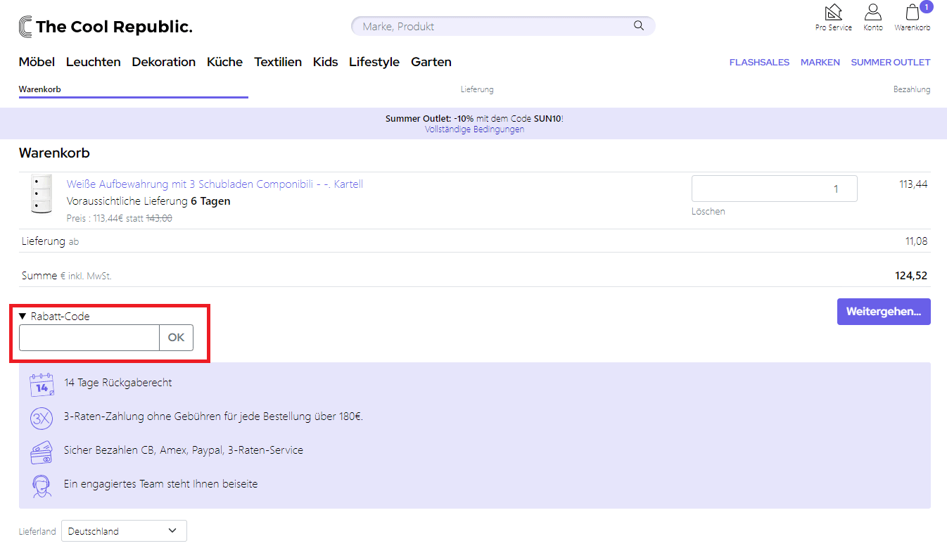The image size is (947, 560).
Task: Open Weiße Aufbewahrung Componibili product link
Action: (x=215, y=184)
